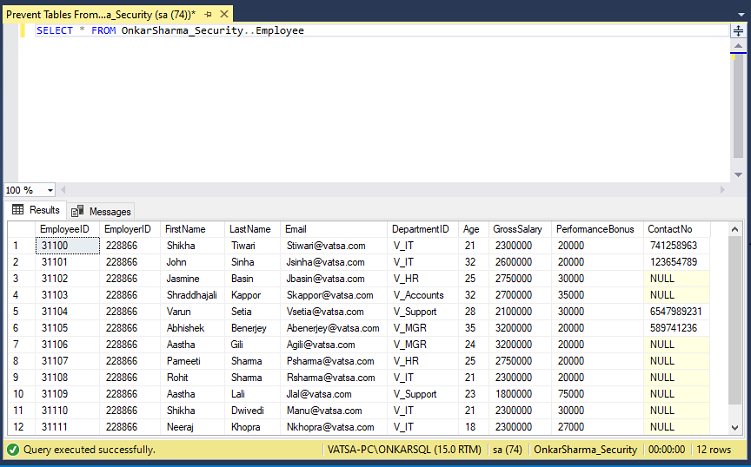Click the EmployeeID column header
The height and width of the screenshot is (467, 751).
pyautogui.click(x=65, y=229)
